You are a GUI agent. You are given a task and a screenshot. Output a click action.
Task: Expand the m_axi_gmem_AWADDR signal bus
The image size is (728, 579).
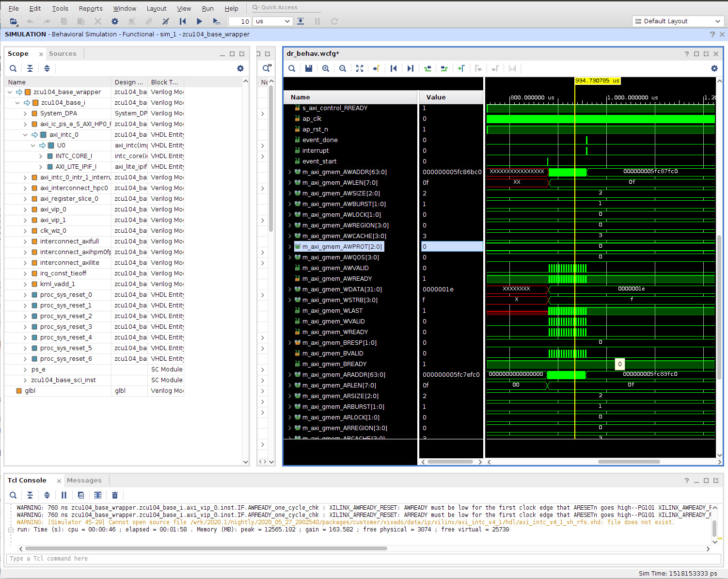[x=289, y=172]
